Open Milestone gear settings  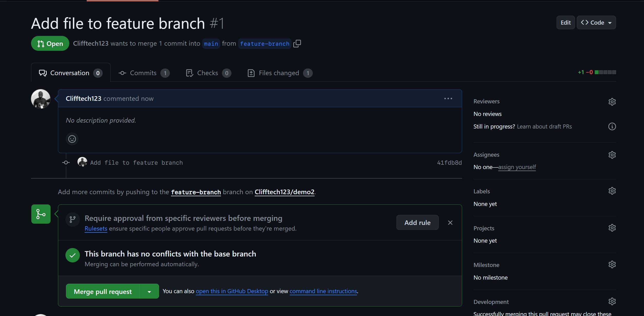tap(612, 264)
